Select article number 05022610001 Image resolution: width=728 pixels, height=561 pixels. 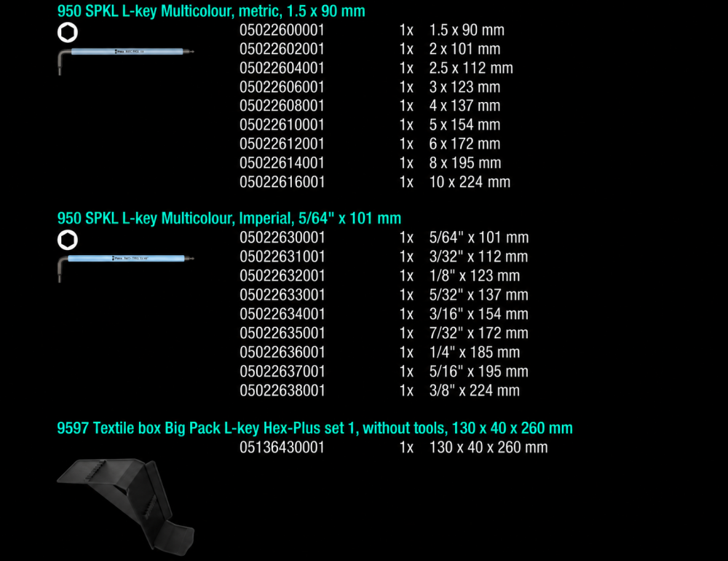282,125
